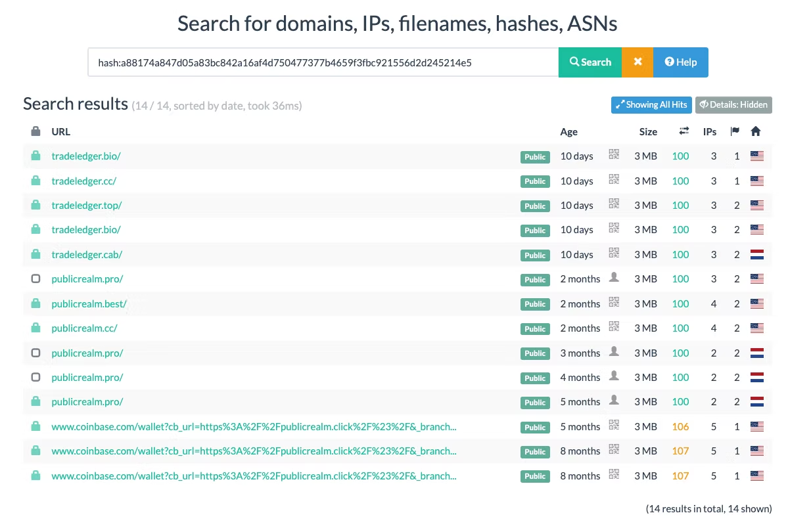This screenshot has height=532, width=811.
Task: Toggle Details: Hidden to show details
Action: click(733, 104)
